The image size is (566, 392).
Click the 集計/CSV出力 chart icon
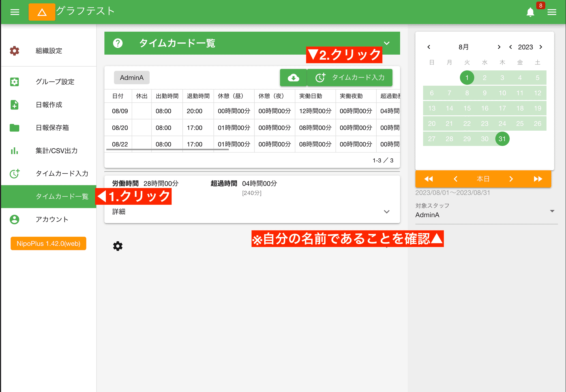pyautogui.click(x=14, y=151)
